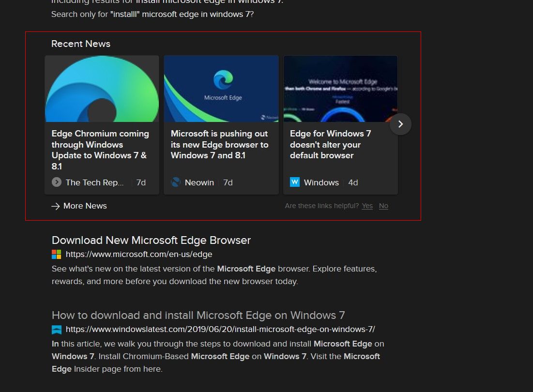The width and height of the screenshot is (533, 392).
Task: Open the Tech Report source icon
Action: (x=57, y=182)
